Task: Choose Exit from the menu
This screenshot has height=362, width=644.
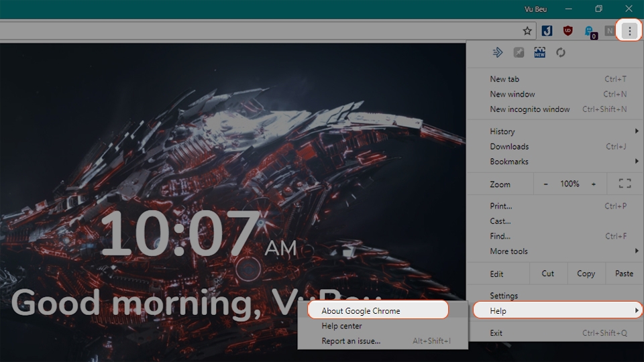Action: pyautogui.click(x=555, y=333)
